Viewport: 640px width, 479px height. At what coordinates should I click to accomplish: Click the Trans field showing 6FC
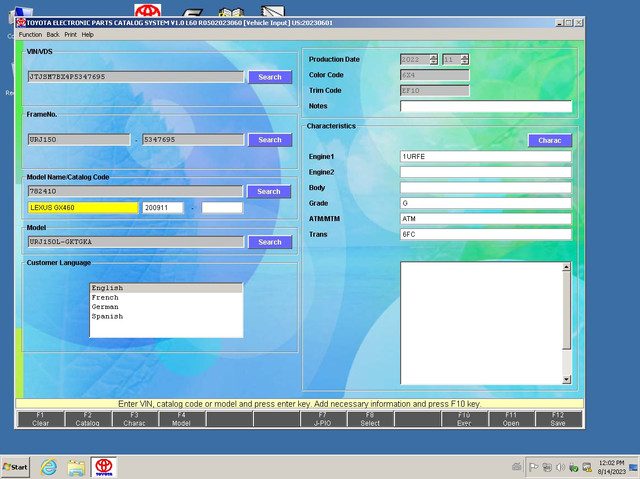coord(486,234)
